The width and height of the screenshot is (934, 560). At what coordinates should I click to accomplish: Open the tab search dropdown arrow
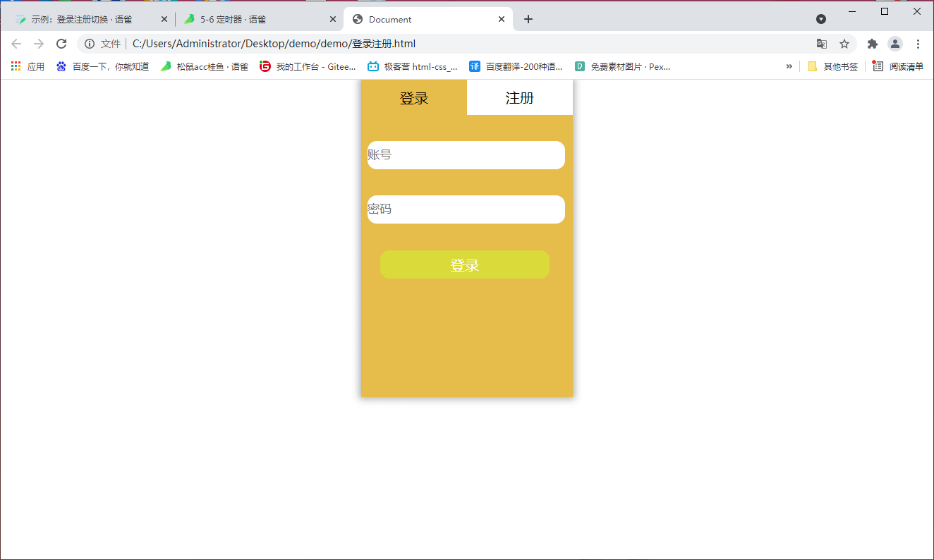[x=821, y=19]
